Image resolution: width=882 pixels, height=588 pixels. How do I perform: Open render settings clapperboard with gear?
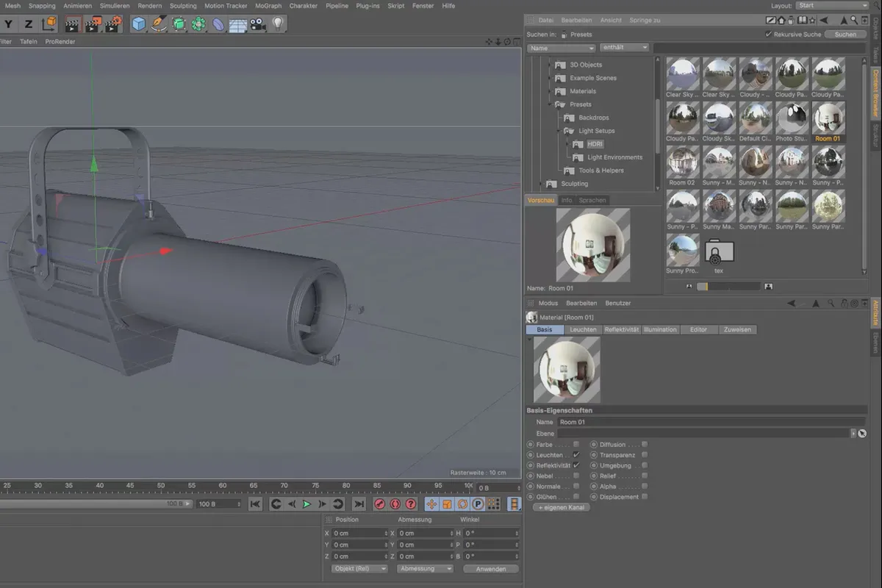[x=112, y=24]
